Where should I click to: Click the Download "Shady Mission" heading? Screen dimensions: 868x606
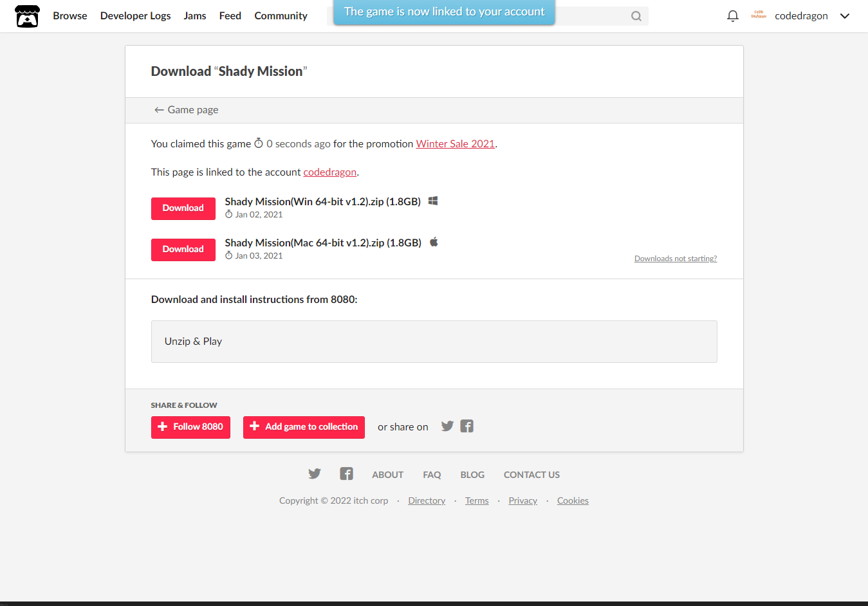pos(229,71)
